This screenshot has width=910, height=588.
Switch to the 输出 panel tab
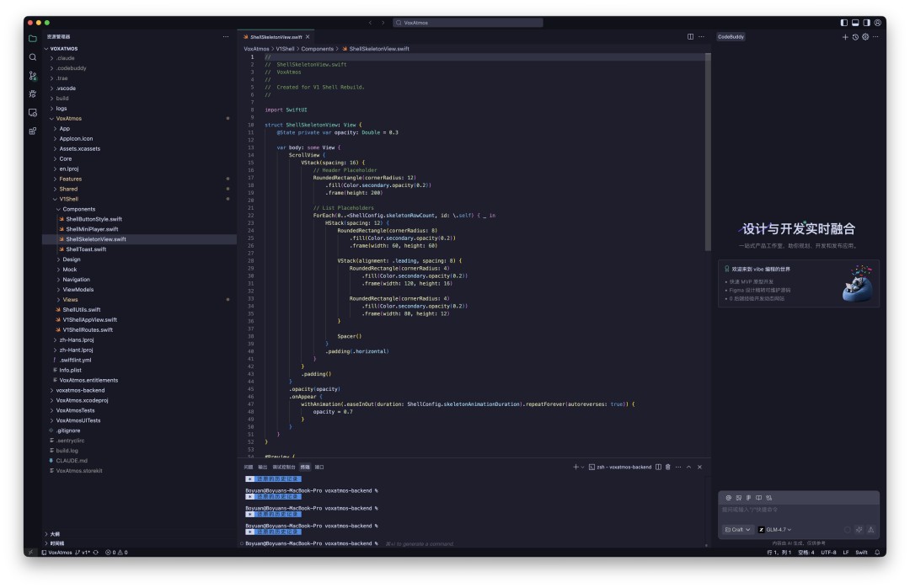pos(263,467)
